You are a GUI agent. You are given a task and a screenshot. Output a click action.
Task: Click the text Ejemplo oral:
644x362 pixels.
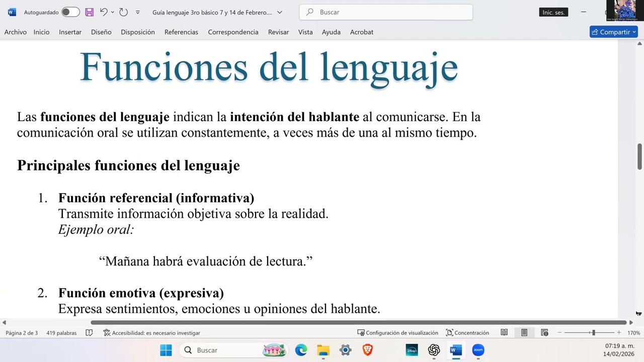96,230
